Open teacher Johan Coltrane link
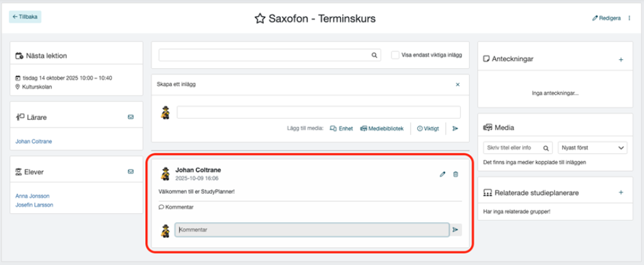 [x=33, y=141]
